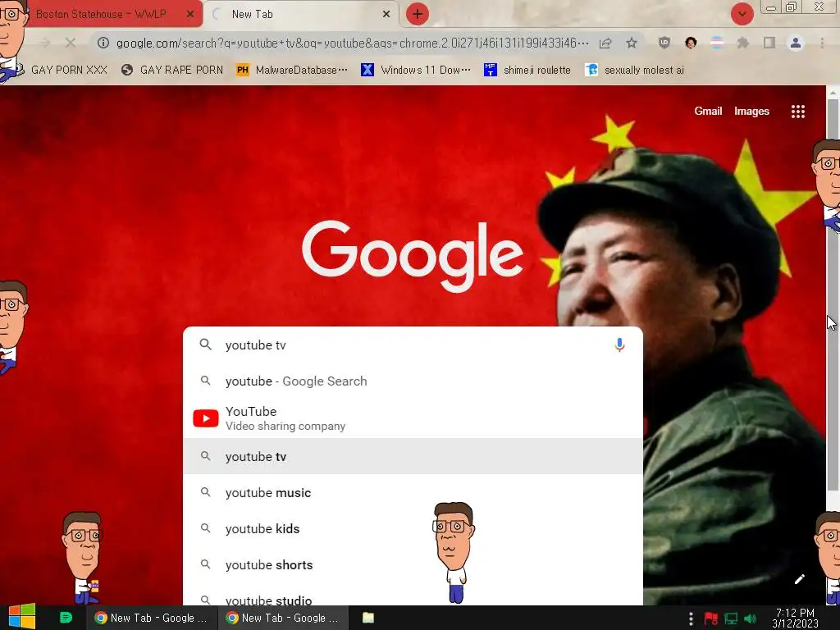Switch to first New Tab - Google taskbar window
Viewport: 840px width, 630px height.
pos(151,618)
